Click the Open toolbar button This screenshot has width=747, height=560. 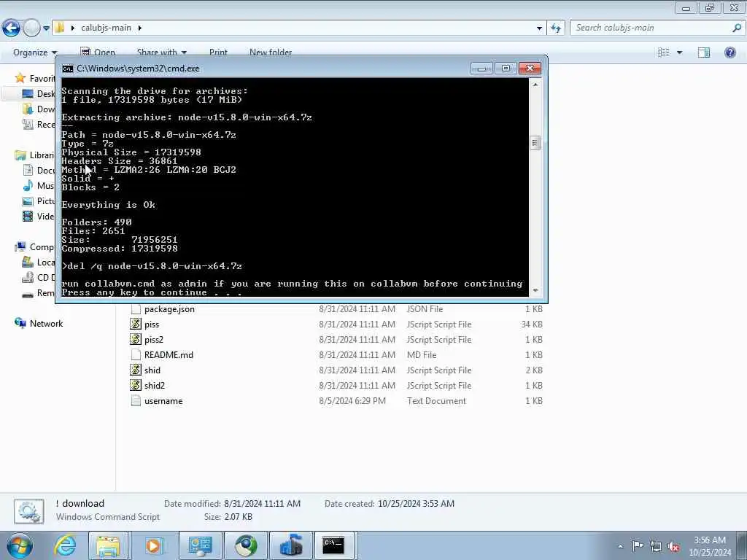98,52
